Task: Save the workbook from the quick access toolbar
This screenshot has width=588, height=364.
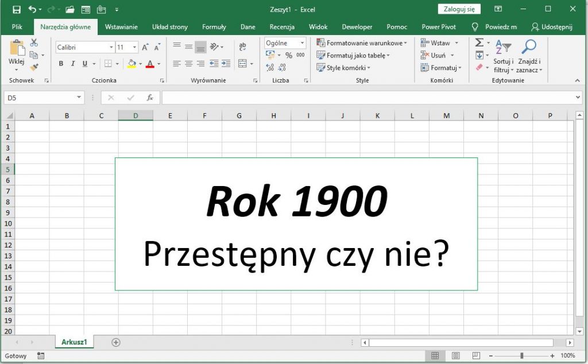Action: (x=16, y=9)
